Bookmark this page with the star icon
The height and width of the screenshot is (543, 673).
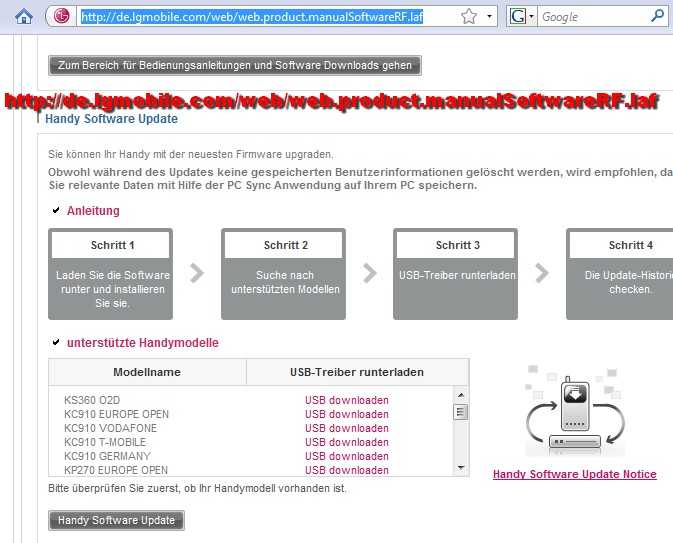click(x=469, y=17)
